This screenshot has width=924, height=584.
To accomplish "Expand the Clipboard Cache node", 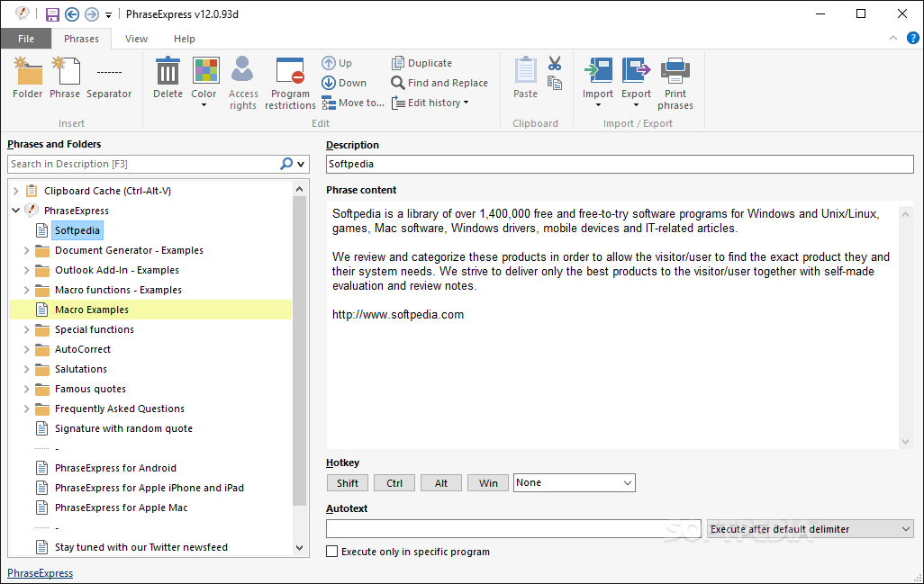I will coord(16,191).
